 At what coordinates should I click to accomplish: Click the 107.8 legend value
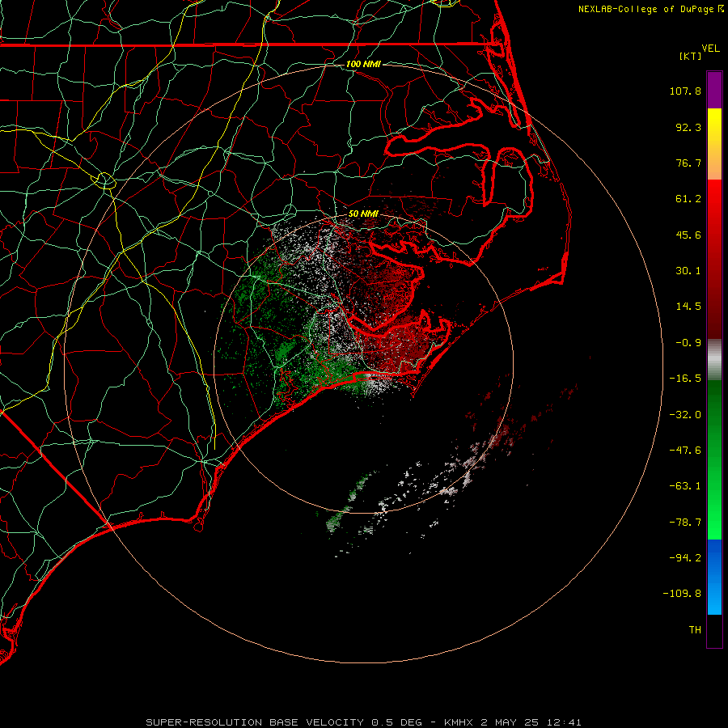685,91
